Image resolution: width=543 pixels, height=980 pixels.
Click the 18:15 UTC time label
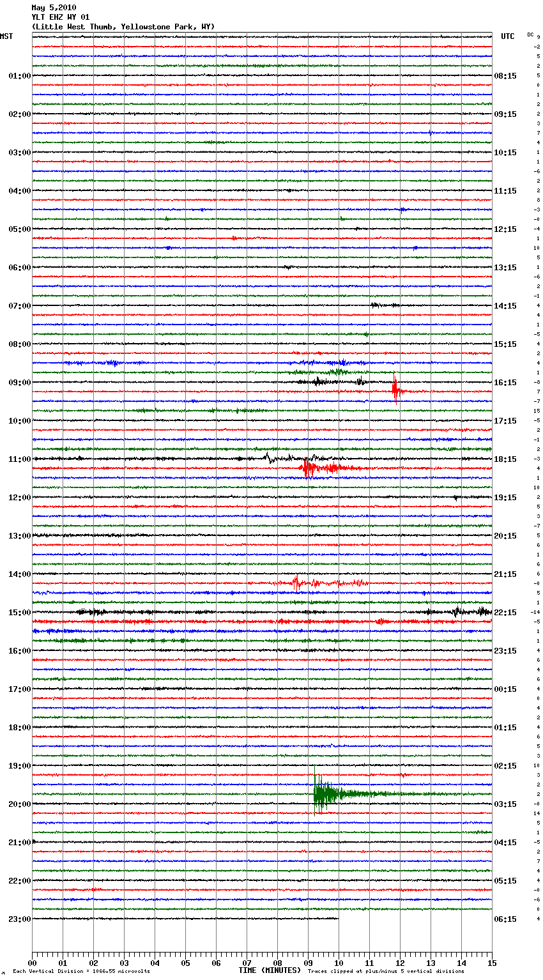point(505,459)
